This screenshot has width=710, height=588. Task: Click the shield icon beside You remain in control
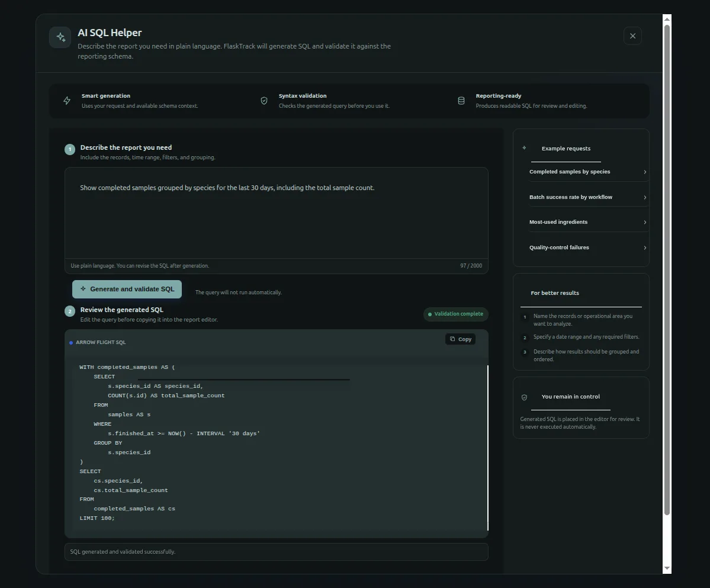(524, 397)
